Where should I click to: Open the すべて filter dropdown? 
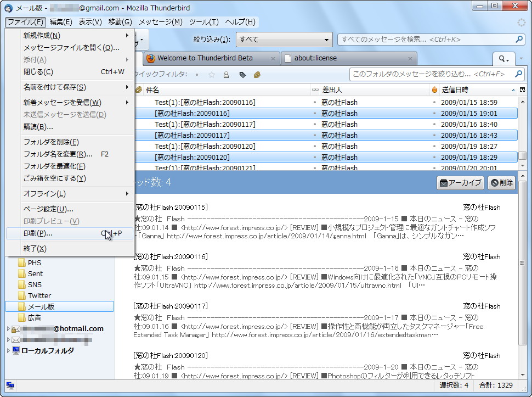284,39
